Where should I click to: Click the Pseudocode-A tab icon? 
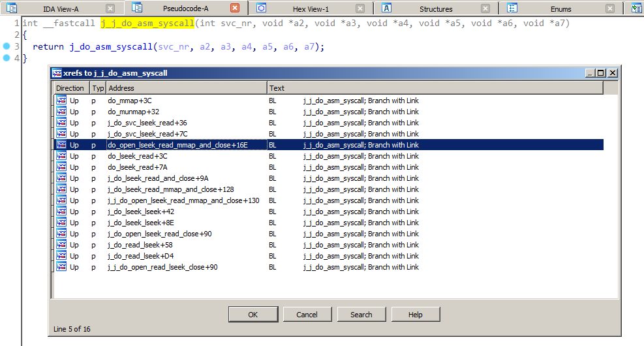pyautogui.click(x=137, y=7)
